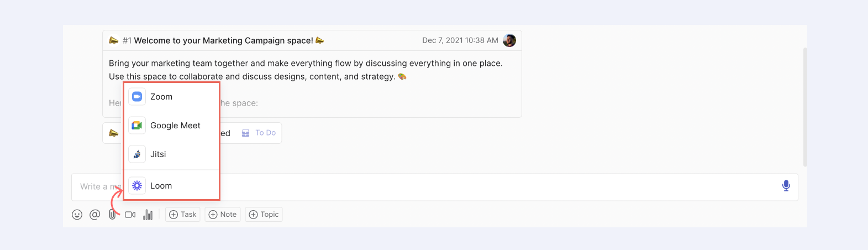868x250 pixels.
Task: Click the @ mention icon
Action: pos(95,215)
